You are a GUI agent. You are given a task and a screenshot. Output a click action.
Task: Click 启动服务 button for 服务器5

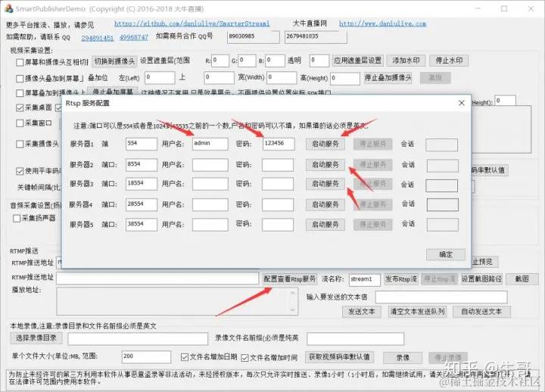point(325,225)
